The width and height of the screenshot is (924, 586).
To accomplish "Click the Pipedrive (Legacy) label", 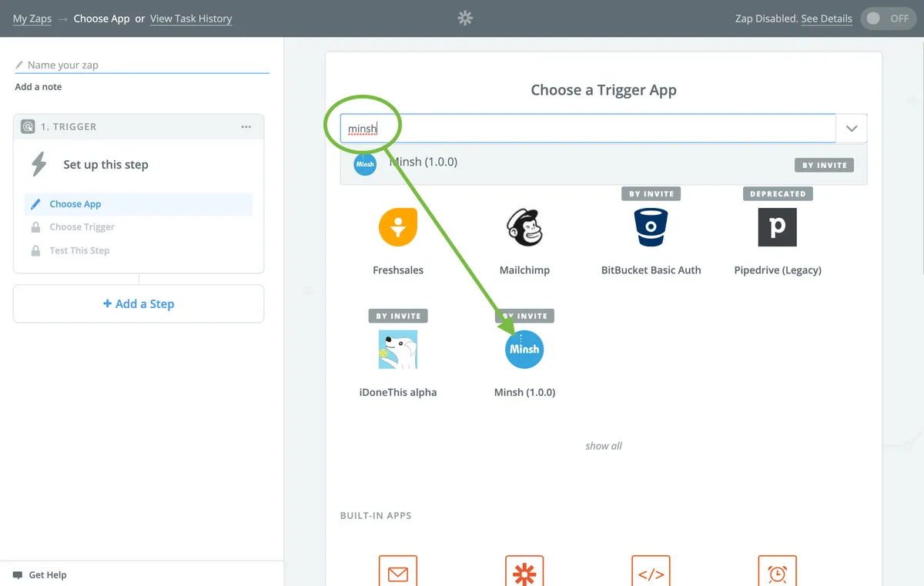I will 778,270.
